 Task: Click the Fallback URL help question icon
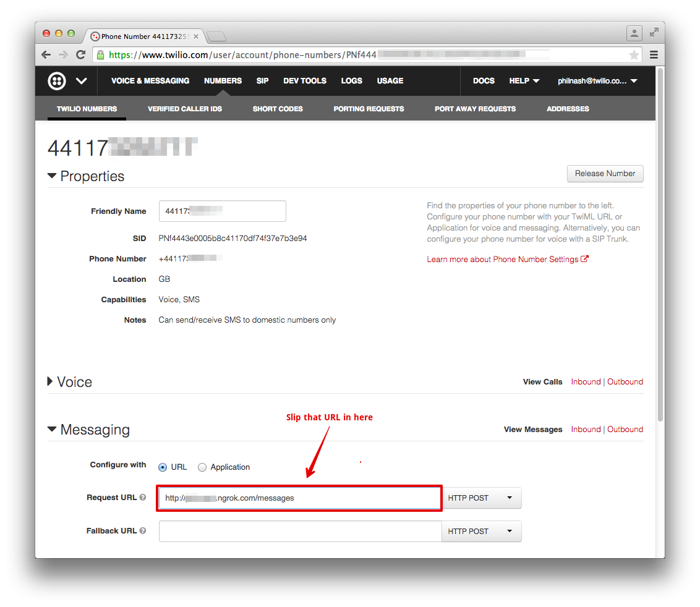click(143, 531)
